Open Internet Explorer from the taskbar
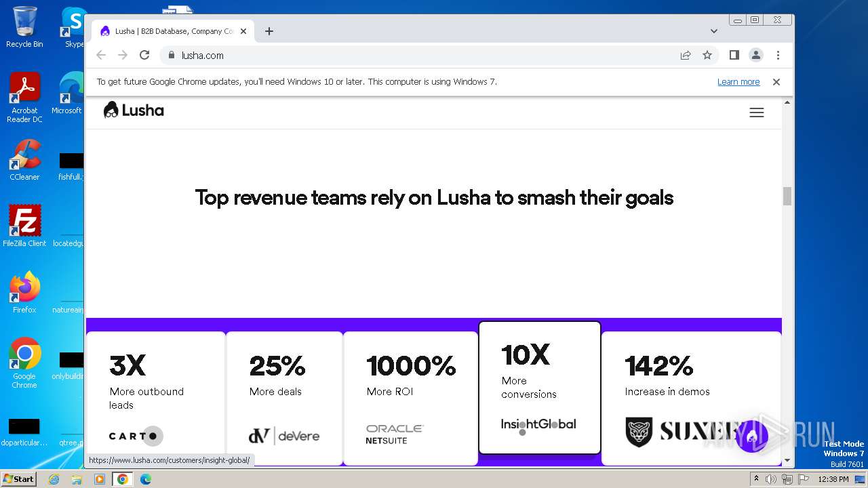The width and height of the screenshot is (868, 488). pyautogui.click(x=54, y=479)
